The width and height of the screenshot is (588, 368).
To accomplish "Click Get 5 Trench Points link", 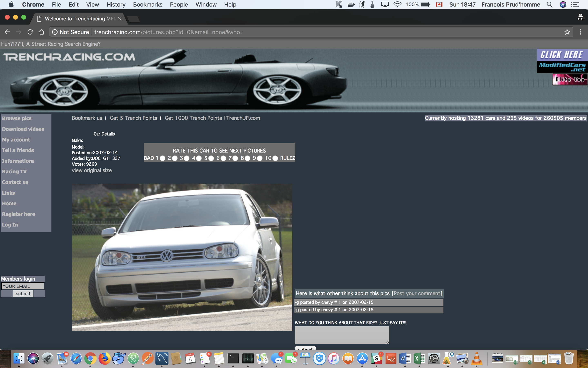I will (x=133, y=118).
